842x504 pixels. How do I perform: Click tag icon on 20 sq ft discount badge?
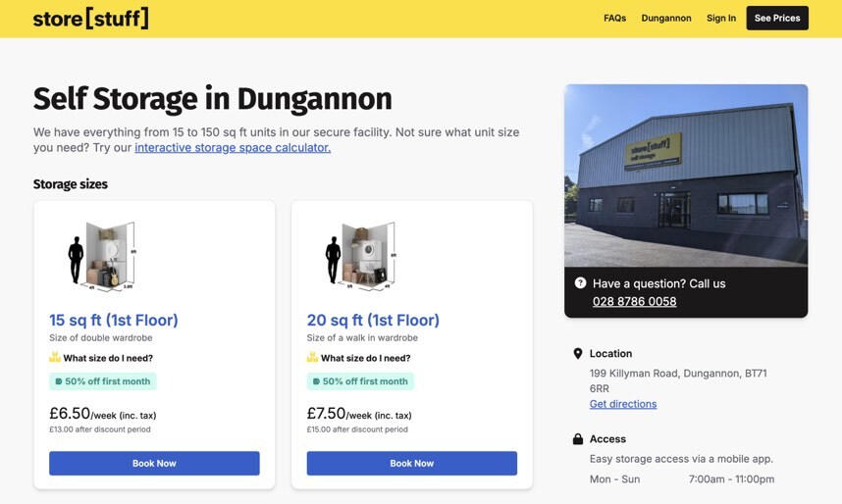coord(316,381)
